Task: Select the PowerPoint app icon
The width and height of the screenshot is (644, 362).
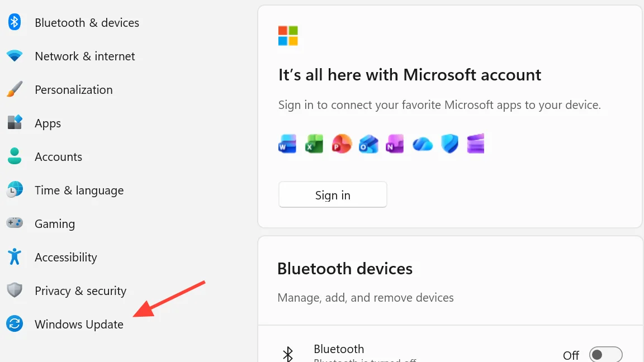Action: coord(341,144)
